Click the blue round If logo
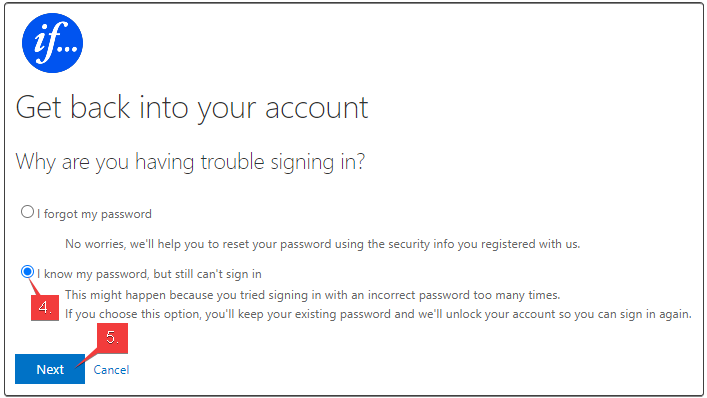Viewport: 707px width, 398px height. 52,43
